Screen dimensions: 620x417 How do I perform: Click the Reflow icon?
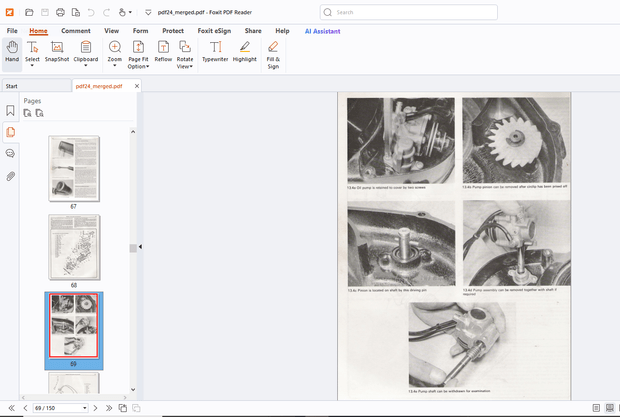(x=163, y=52)
